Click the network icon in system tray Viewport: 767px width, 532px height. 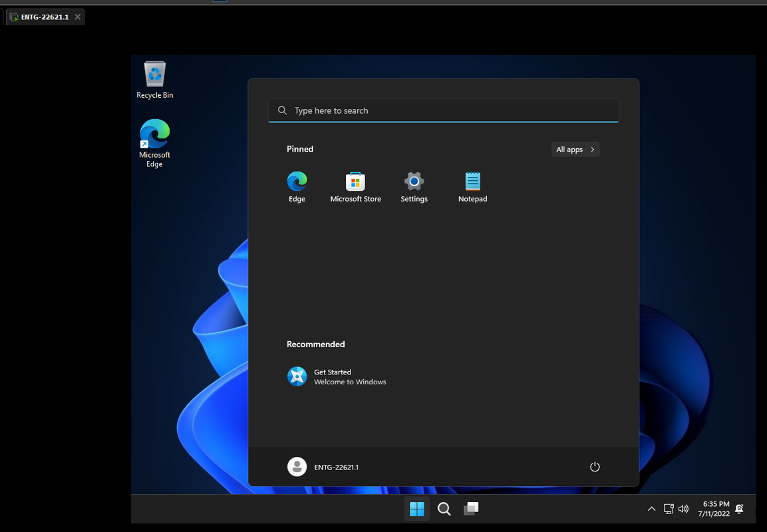coord(669,509)
